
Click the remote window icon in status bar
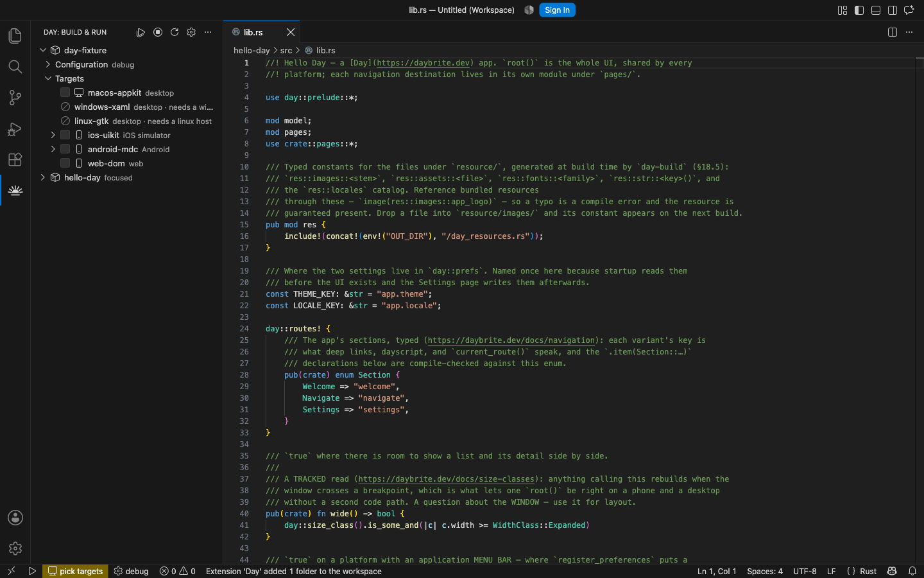[x=11, y=571]
